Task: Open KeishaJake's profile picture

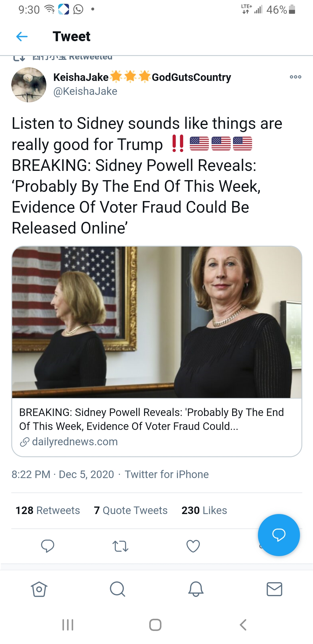Action: pyautogui.click(x=29, y=85)
